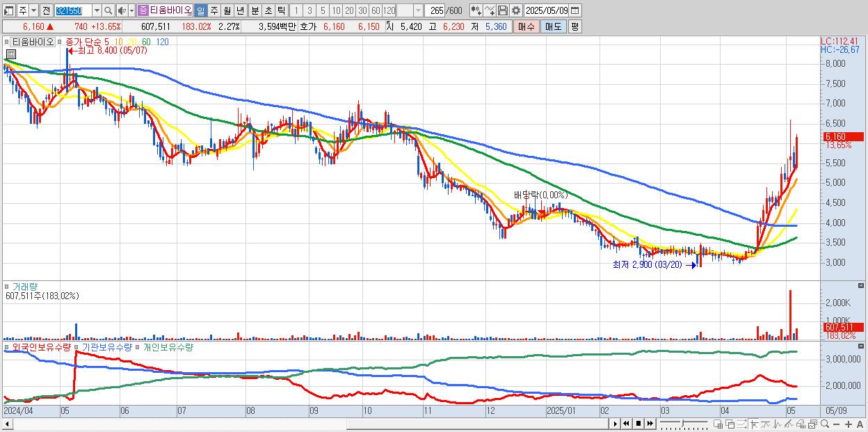Select the 3 interval button
This screenshot has width=868, height=432.
[x=310, y=10]
